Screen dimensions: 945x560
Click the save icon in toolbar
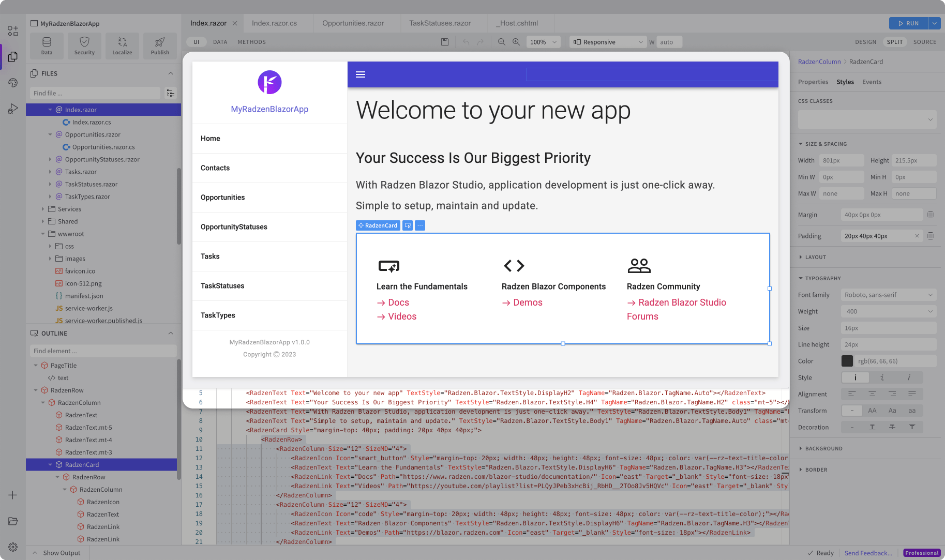(445, 42)
